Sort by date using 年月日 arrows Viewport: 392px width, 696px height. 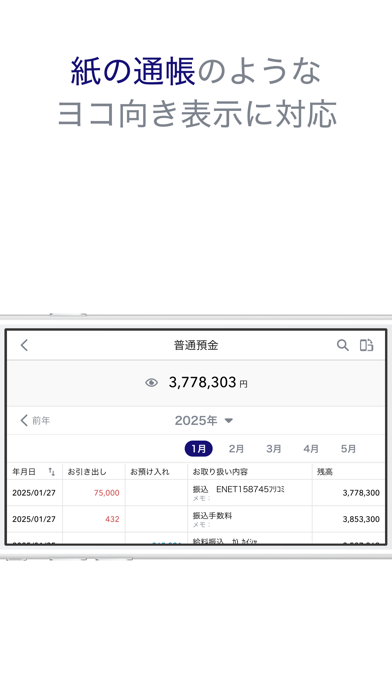click(51, 472)
